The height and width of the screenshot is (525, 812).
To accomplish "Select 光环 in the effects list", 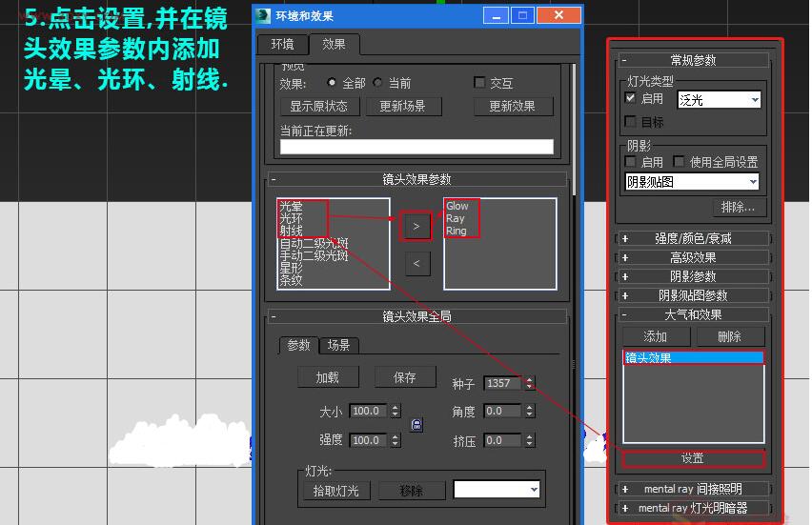I will pyautogui.click(x=291, y=218).
